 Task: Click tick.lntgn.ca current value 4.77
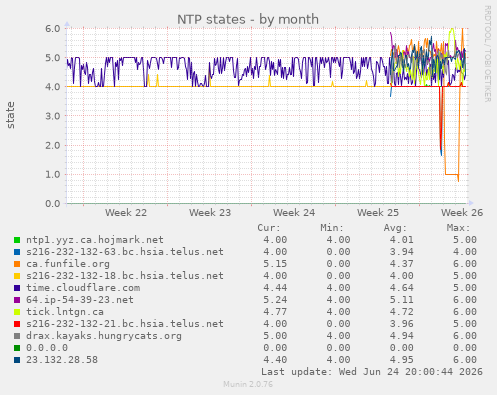275,312
